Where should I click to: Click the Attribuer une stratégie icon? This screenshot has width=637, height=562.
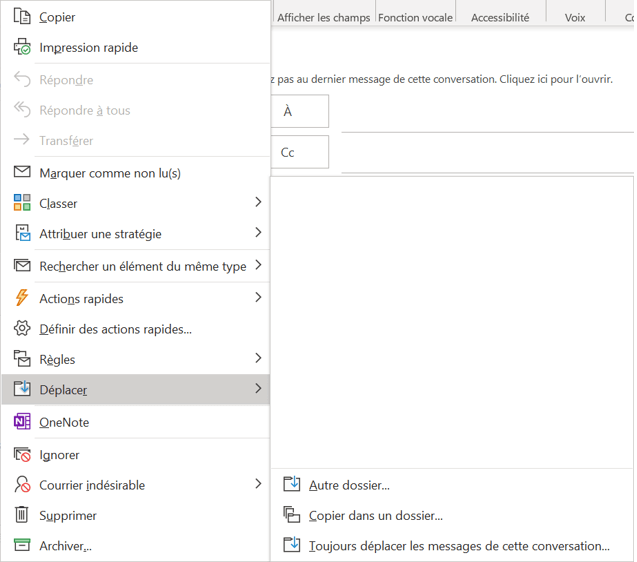[x=22, y=233]
